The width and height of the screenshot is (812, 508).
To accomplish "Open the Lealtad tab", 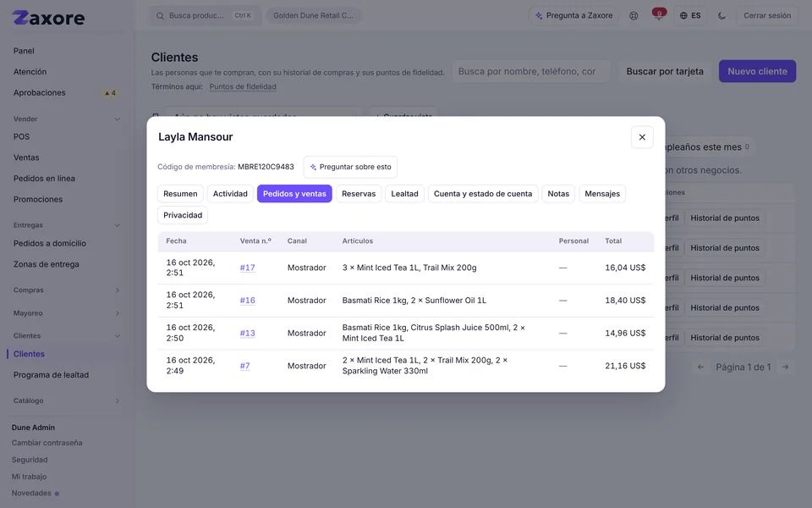I will [404, 194].
